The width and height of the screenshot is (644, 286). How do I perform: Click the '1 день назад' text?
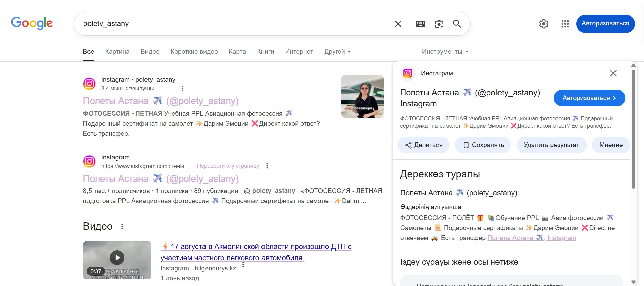pyautogui.click(x=180, y=278)
